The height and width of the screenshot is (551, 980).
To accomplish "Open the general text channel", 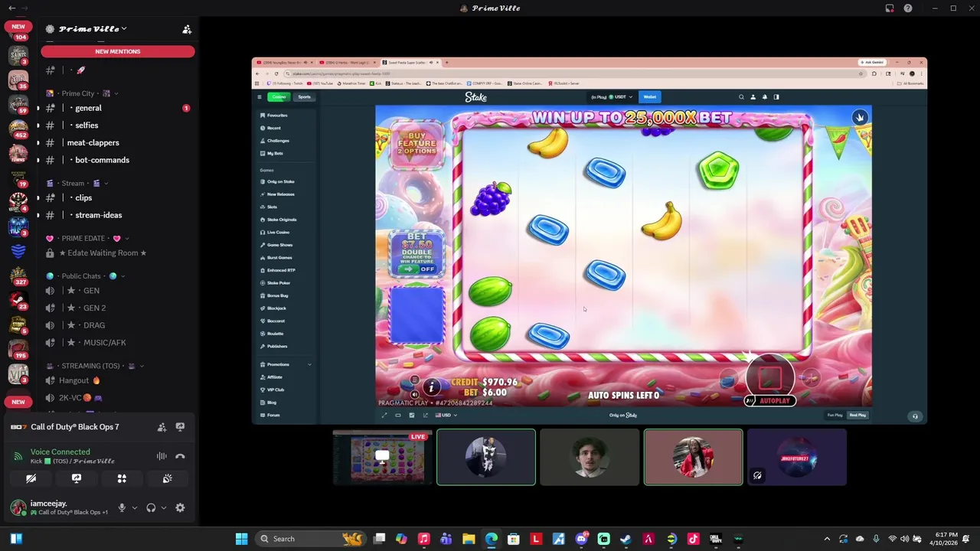I will click(x=117, y=108).
